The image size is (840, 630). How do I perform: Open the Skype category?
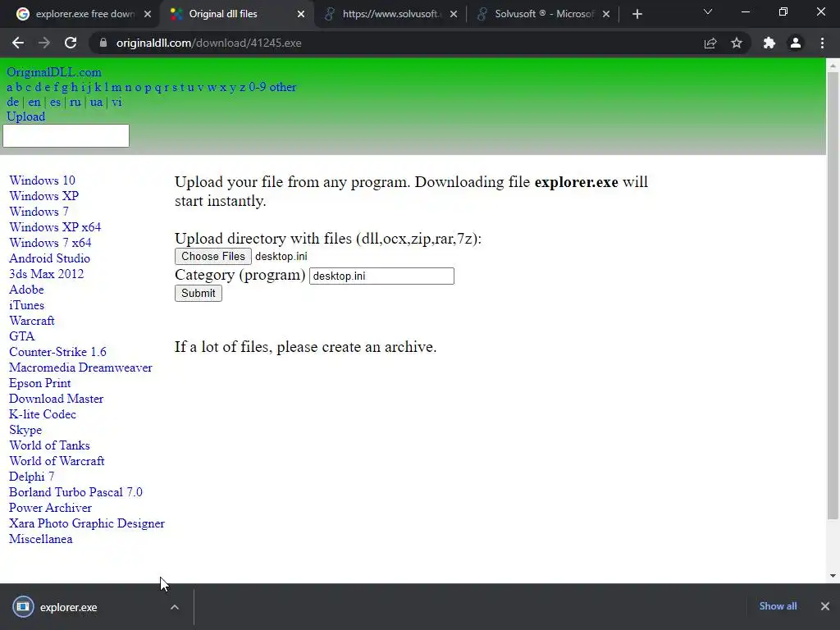point(25,430)
